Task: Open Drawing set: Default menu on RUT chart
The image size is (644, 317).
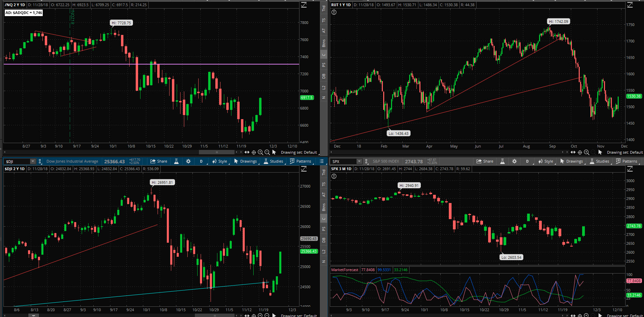Action: [625, 152]
